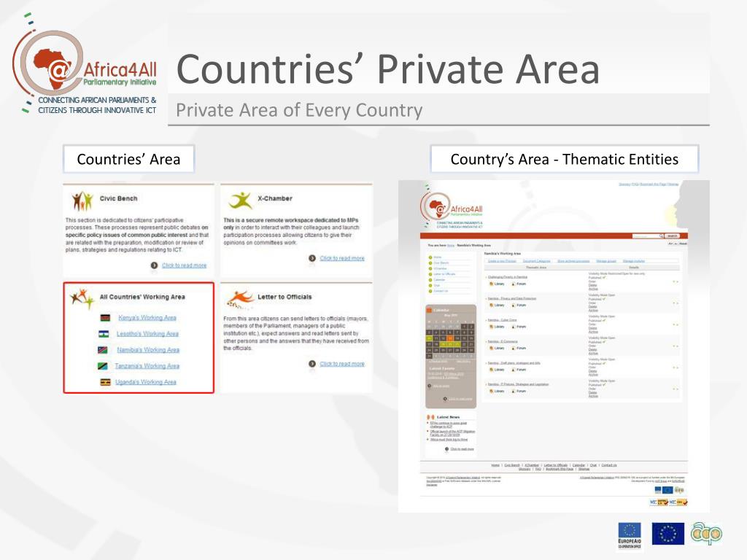Open Namibia Privacy and Data Protection thematic area
This screenshot has width=747, height=560.
511,298
